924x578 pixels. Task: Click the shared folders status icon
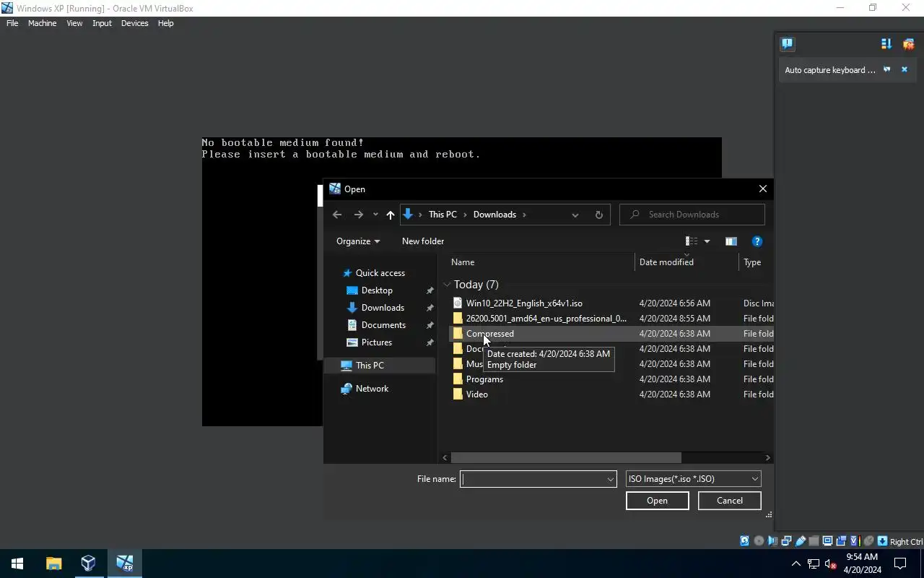[x=814, y=541]
